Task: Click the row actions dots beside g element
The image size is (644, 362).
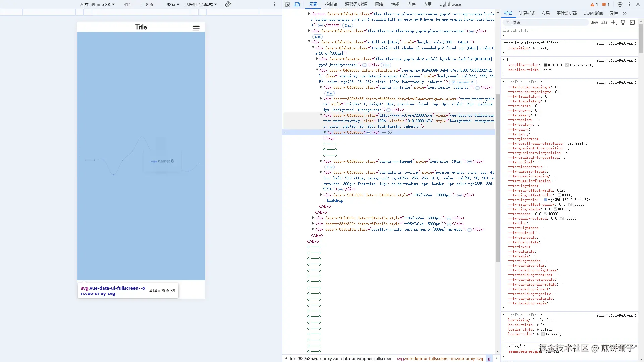Action: [x=285, y=132]
